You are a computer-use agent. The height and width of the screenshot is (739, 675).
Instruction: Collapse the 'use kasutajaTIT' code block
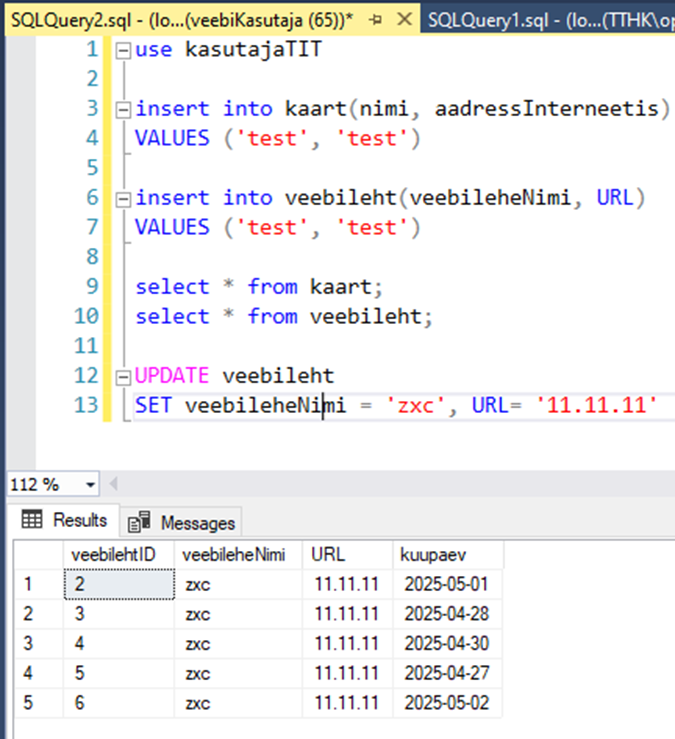(x=122, y=49)
